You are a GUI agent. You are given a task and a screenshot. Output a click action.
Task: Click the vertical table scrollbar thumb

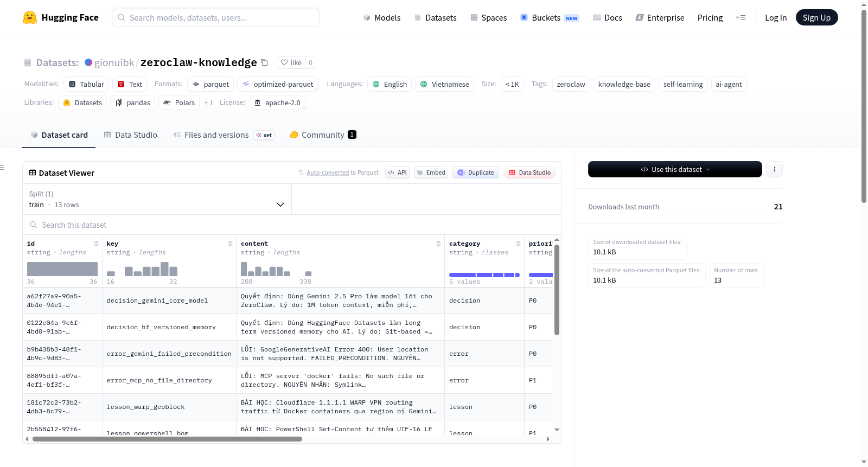pyautogui.click(x=557, y=290)
